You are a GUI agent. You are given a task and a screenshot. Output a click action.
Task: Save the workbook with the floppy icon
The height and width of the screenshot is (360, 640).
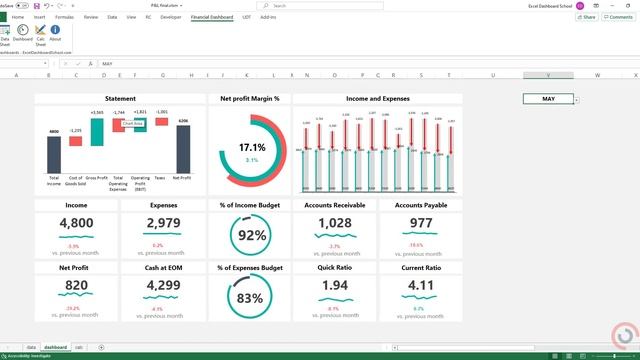tap(37, 6)
